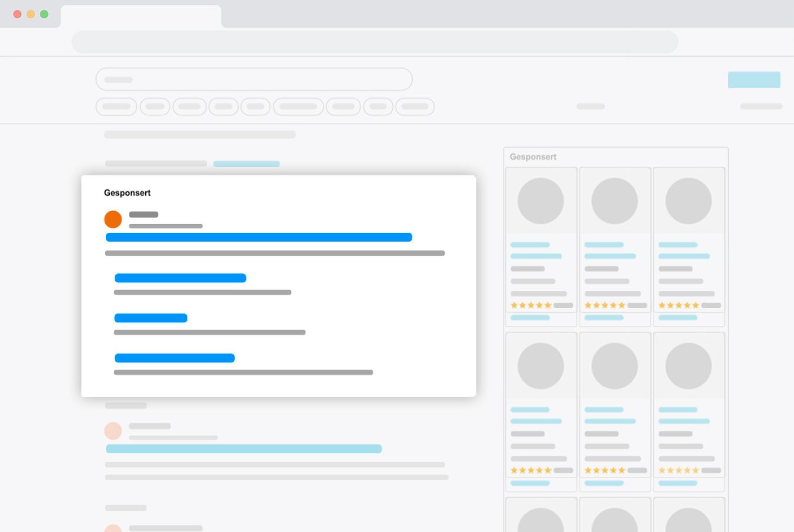Open the second sitelink inside the sponsored ad
Image resolution: width=794 pixels, height=532 pixels.
(151, 317)
